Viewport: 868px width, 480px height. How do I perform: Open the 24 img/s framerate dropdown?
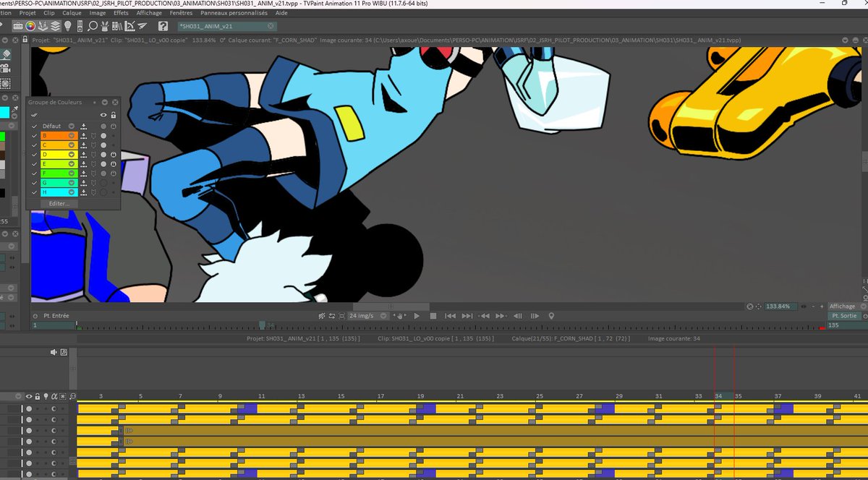pos(383,316)
